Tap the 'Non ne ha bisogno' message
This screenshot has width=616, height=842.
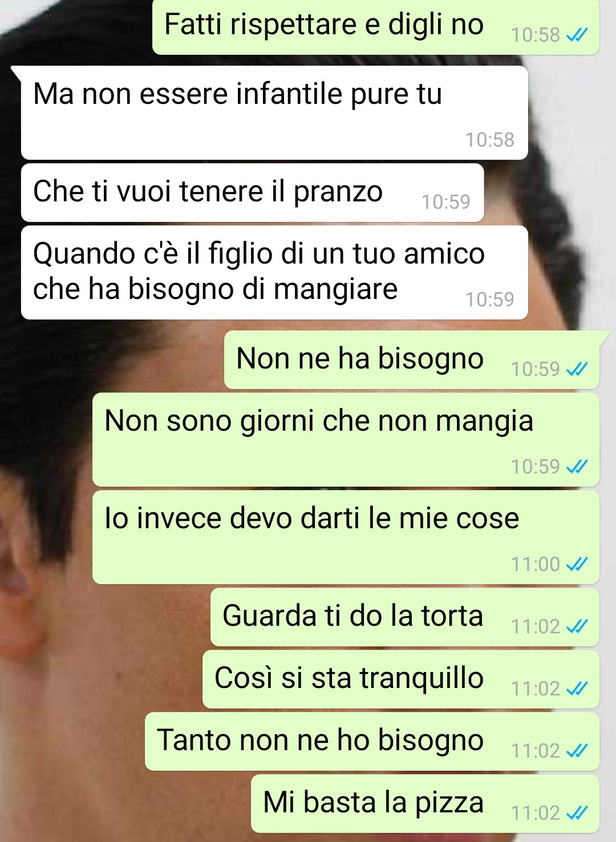(412, 361)
